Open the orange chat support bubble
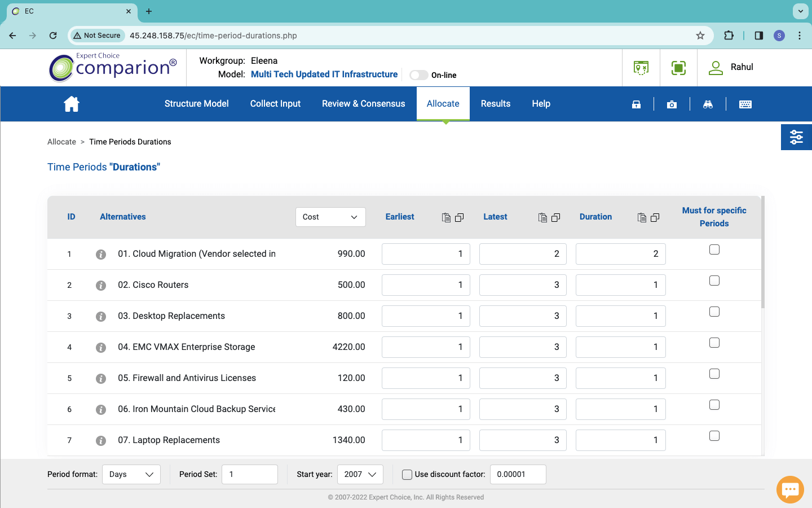Viewport: 812px width, 508px height. pos(790,489)
